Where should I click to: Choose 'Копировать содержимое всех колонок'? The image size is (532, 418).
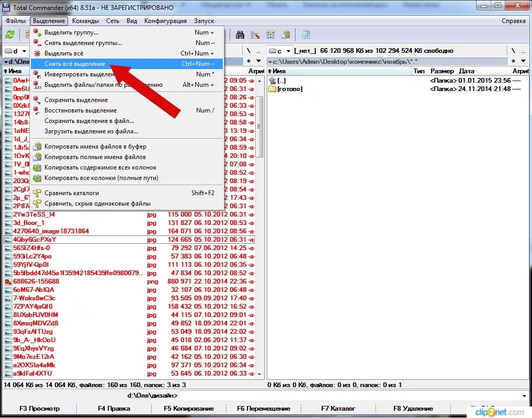127,167
